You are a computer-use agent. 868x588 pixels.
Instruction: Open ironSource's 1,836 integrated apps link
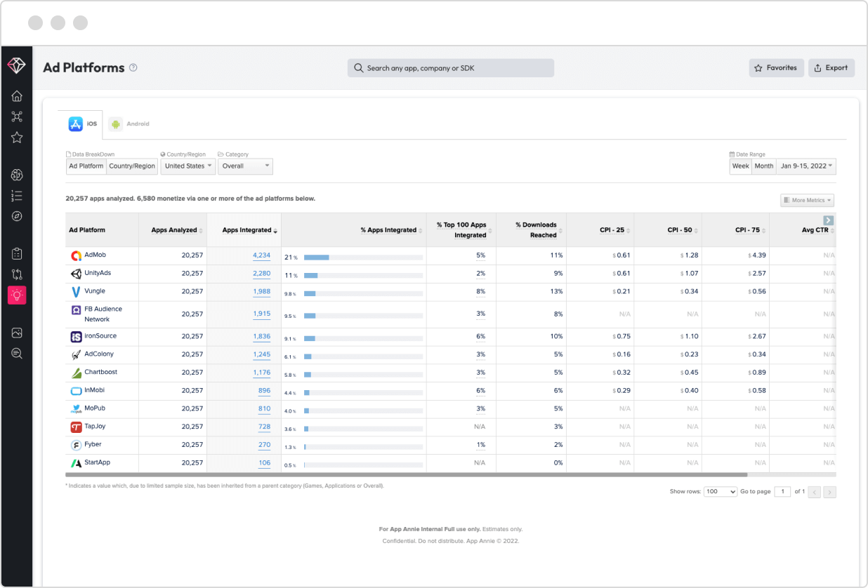(x=261, y=337)
